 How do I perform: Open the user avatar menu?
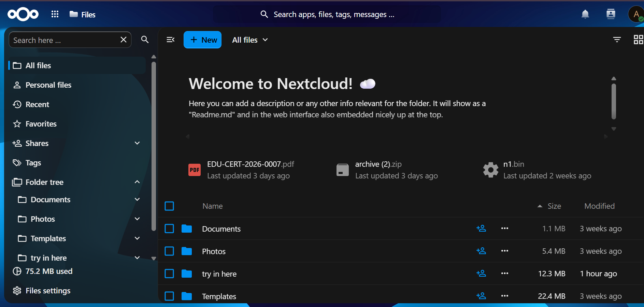(x=636, y=14)
